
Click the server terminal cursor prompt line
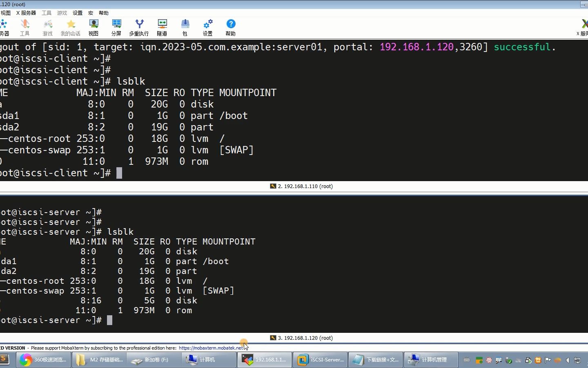tap(56, 320)
